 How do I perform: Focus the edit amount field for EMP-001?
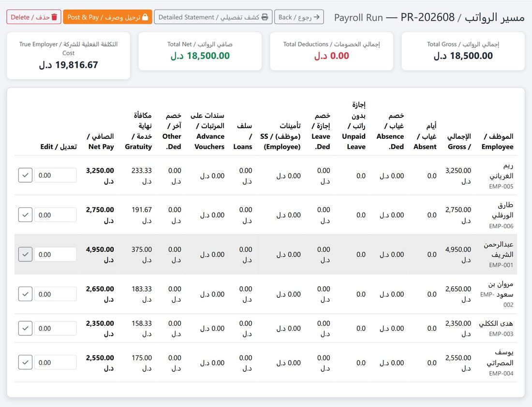(x=55, y=254)
